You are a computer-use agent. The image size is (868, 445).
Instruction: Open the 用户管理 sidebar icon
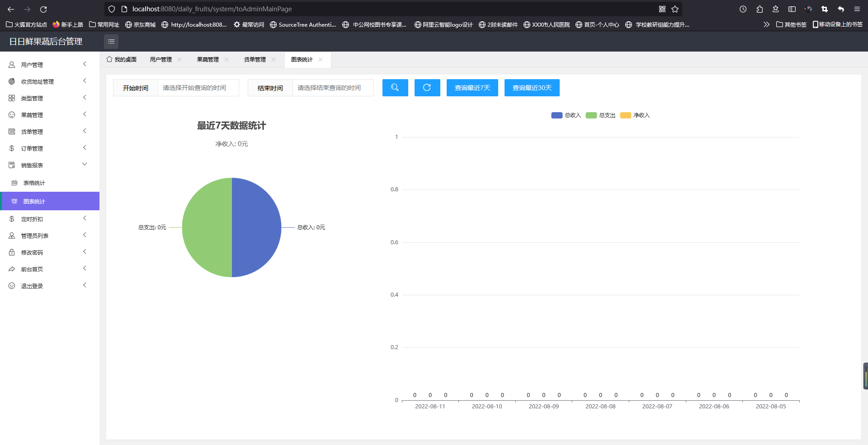11,65
